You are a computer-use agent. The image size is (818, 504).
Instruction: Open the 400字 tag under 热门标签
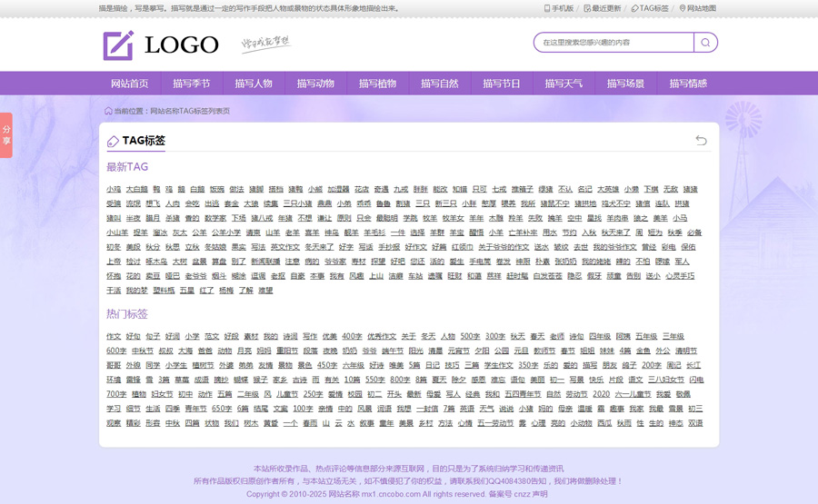[352, 336]
